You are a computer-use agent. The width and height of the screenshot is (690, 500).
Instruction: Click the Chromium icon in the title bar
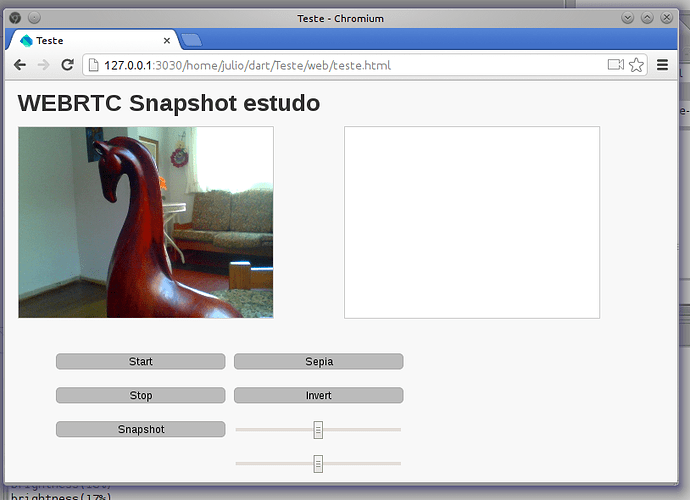coord(15,18)
